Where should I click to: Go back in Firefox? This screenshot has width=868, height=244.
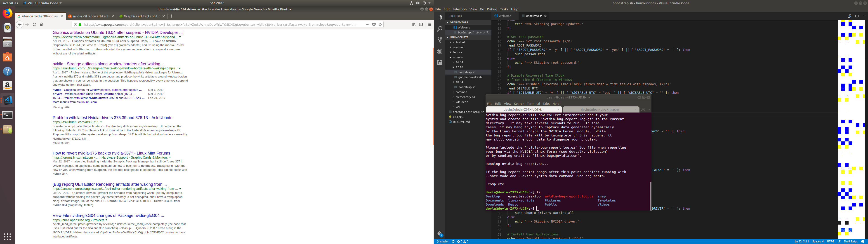[x=19, y=24]
